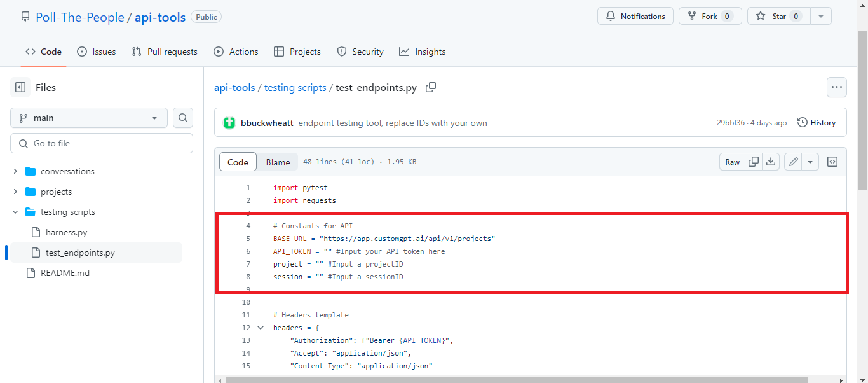The height and width of the screenshot is (383, 868).
Task: Open the symbols pane code icon
Action: tap(832, 162)
